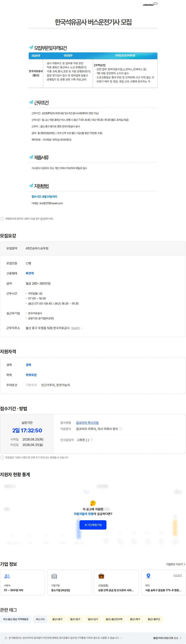Screen dimensions: 186x644
Task: Open 지도보기 link on the 위치 card
Action: tap(177, 575)
